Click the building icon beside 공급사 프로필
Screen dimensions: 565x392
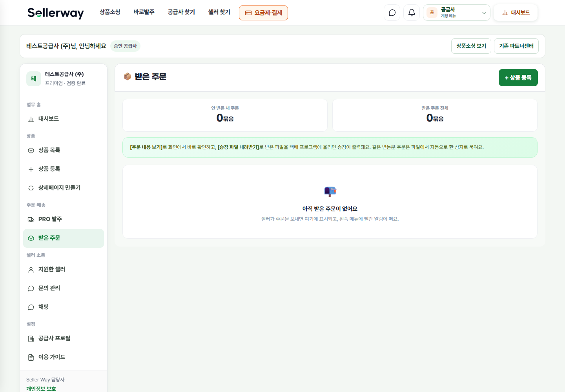(x=31, y=339)
